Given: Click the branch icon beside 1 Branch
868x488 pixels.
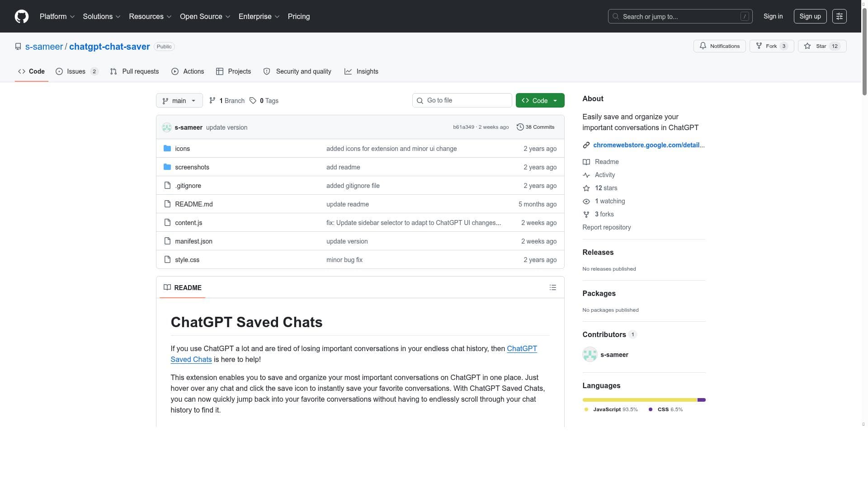Looking at the screenshot, I should pyautogui.click(x=212, y=100).
